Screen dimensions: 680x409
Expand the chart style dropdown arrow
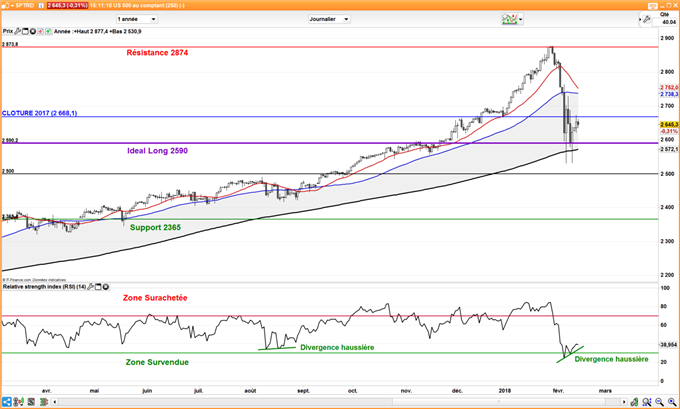(520, 20)
